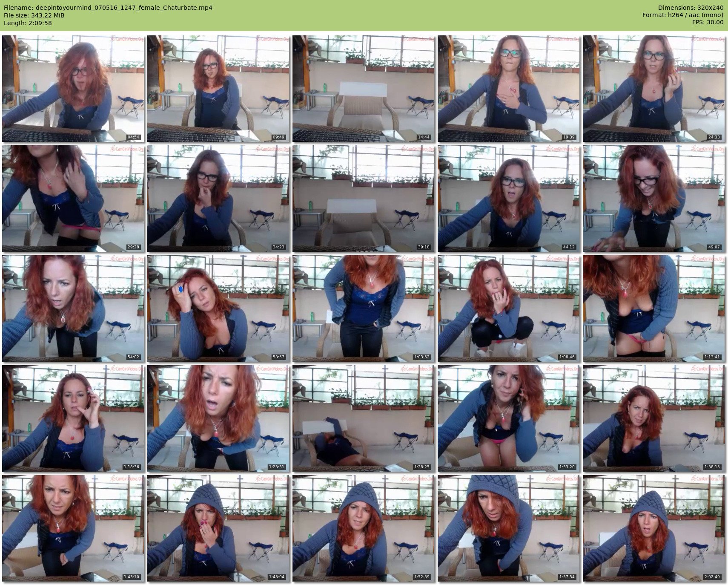The image size is (728, 585).
Task: Select the thumbnail at 1:52:59
Action: pos(364,528)
